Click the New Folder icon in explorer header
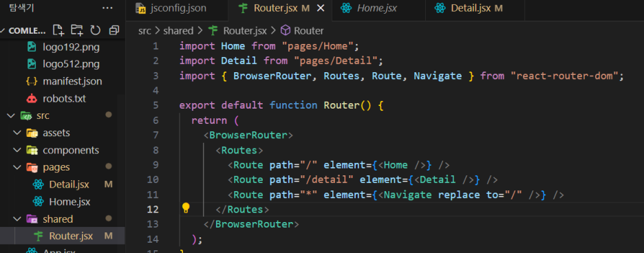 point(77,30)
